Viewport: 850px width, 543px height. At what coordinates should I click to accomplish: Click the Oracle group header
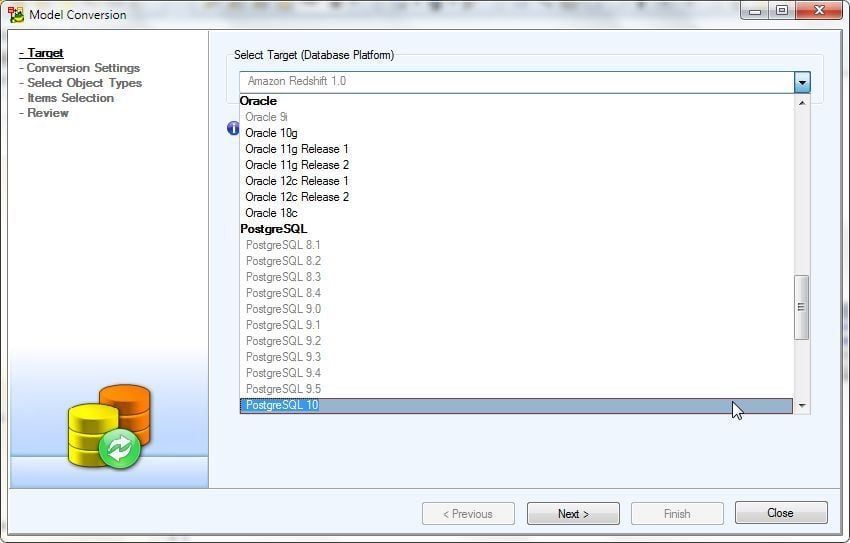(258, 101)
